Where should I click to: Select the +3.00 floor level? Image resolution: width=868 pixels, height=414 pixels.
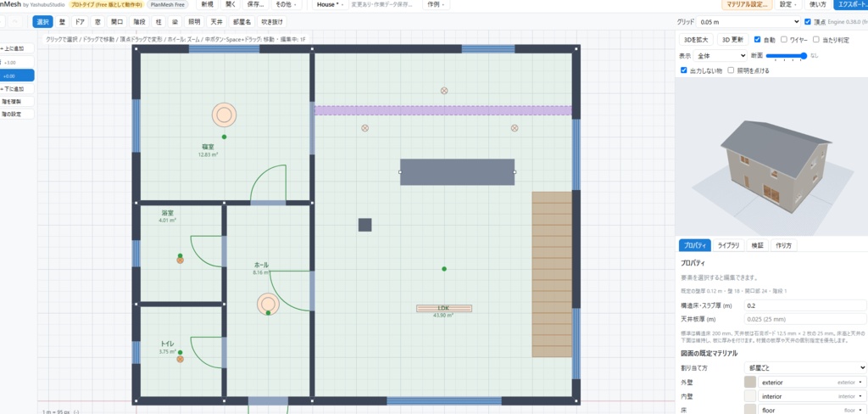pos(16,63)
